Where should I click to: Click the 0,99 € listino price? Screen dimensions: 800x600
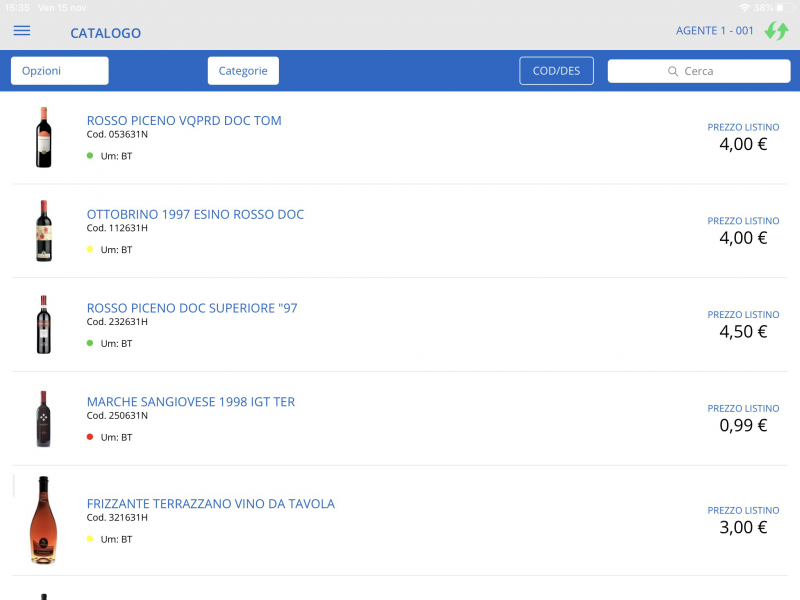(x=742, y=424)
